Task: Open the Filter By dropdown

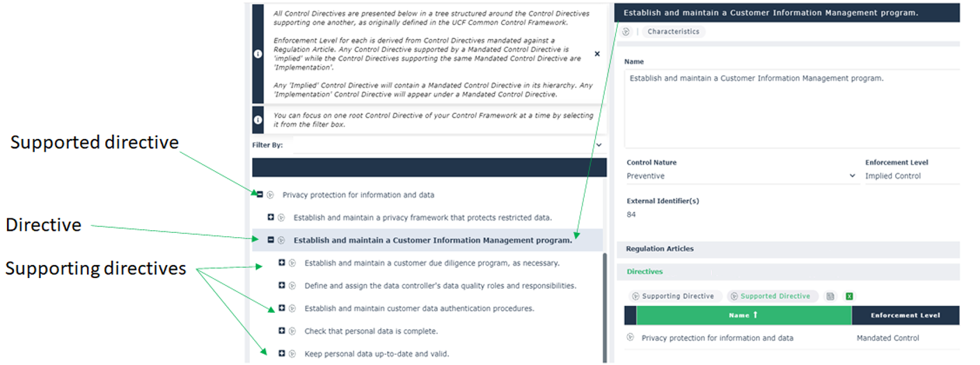Action: 598,145
